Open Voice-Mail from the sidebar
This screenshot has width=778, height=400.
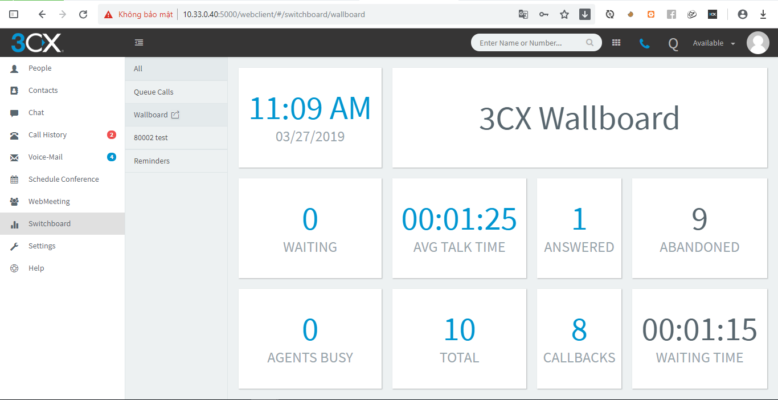[45, 157]
